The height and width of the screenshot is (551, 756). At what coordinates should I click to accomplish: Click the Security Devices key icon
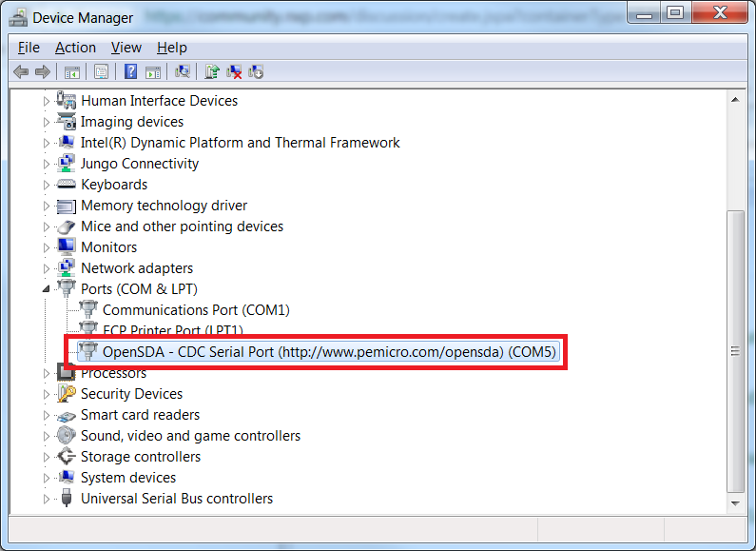[66, 393]
